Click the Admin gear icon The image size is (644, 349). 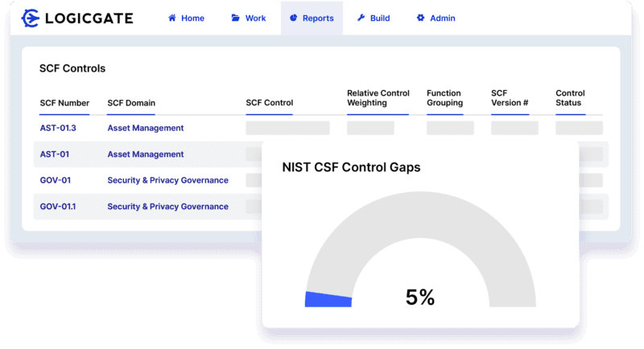click(420, 18)
